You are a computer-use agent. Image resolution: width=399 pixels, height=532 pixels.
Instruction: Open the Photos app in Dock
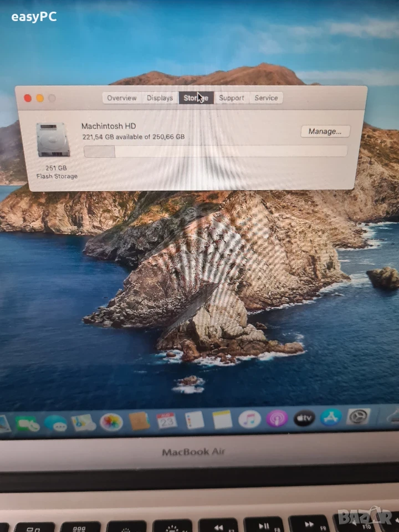tap(111, 422)
